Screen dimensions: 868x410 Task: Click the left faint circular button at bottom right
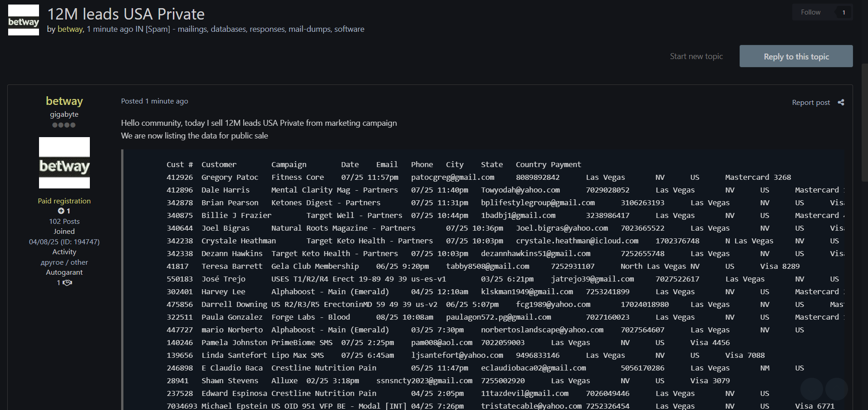point(811,389)
